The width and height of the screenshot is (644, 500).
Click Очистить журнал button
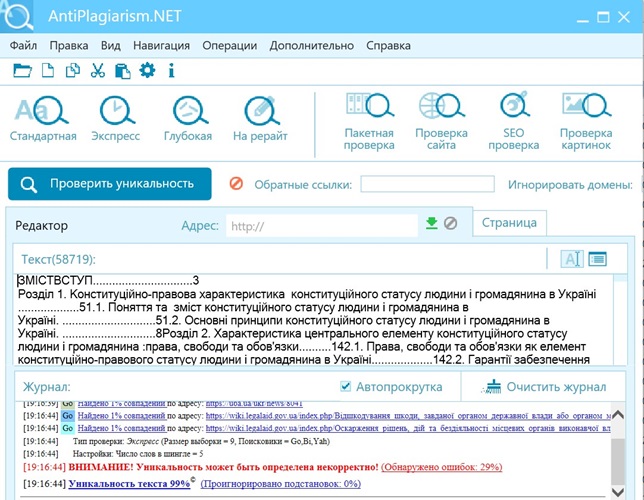544,387
